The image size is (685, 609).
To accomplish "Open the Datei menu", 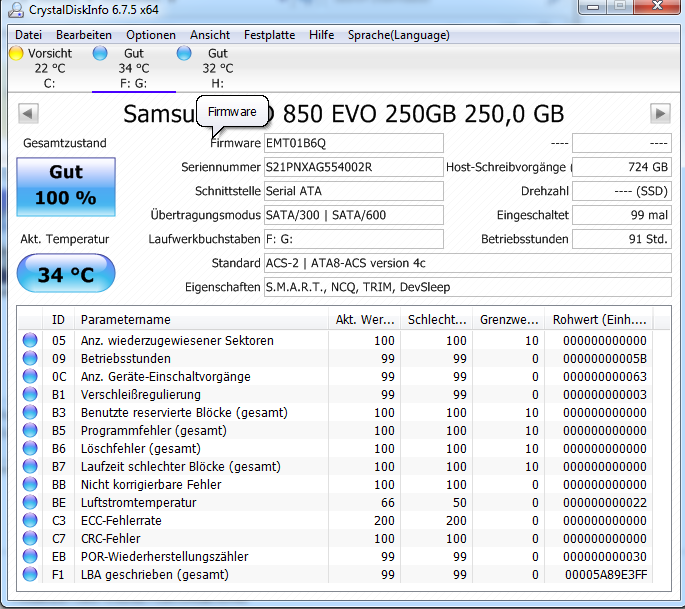I will 28,35.
